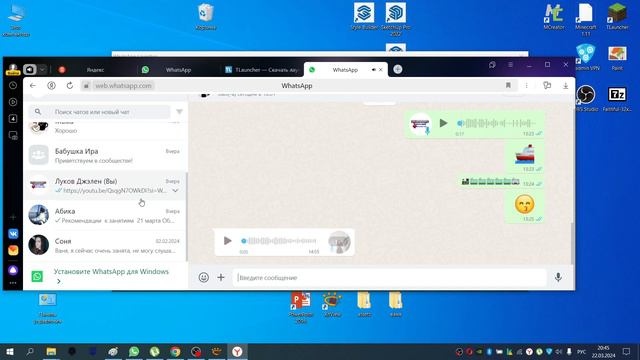The image size is (640, 360).
Task: Seek within the incoming voice message waveform
Action: point(279,241)
